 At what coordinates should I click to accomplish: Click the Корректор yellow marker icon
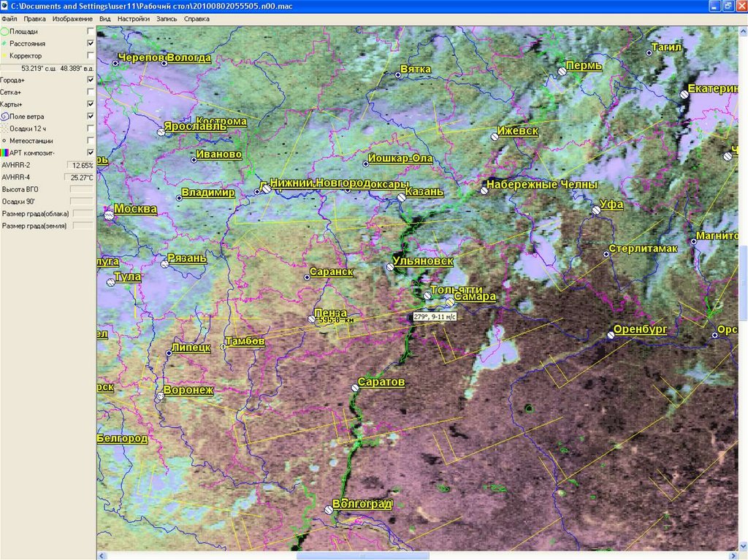(x=4, y=55)
